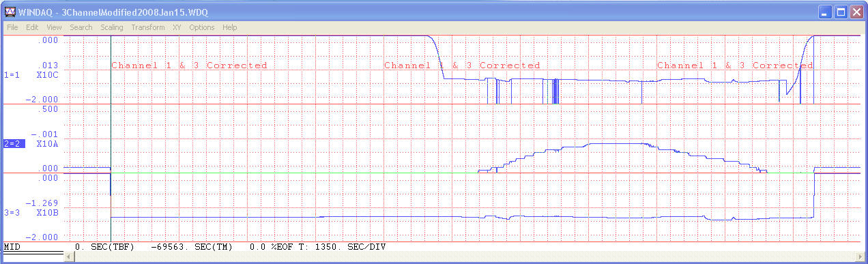
Task: Open the View menu
Action: coord(54,27)
